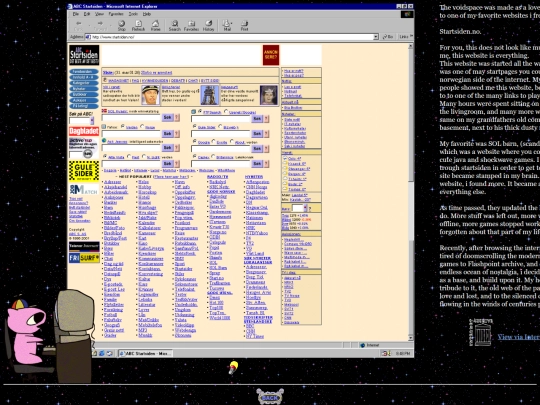Click the question mark beside SOL Kvasir Søk

coord(177,117)
